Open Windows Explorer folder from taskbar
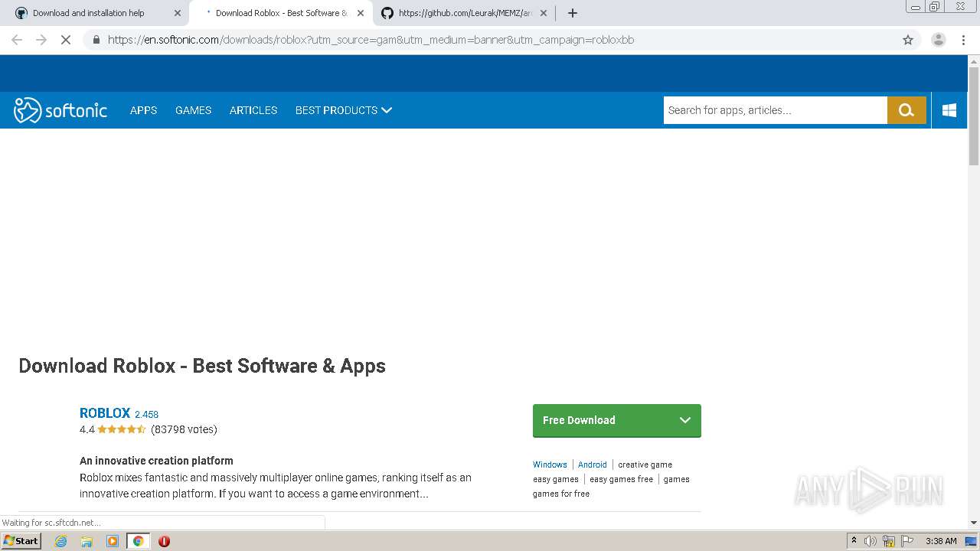The width and height of the screenshot is (980, 551). click(x=87, y=541)
